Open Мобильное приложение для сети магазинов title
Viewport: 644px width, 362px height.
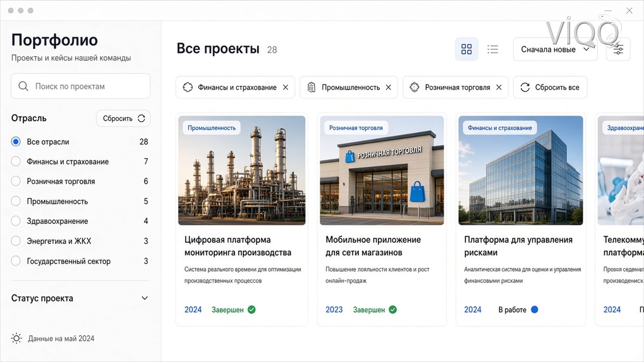(373, 246)
